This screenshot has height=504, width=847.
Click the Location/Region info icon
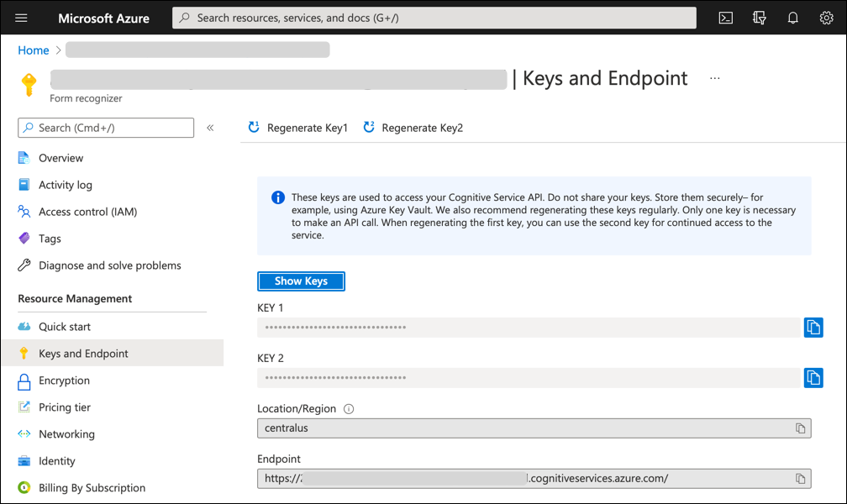(349, 409)
